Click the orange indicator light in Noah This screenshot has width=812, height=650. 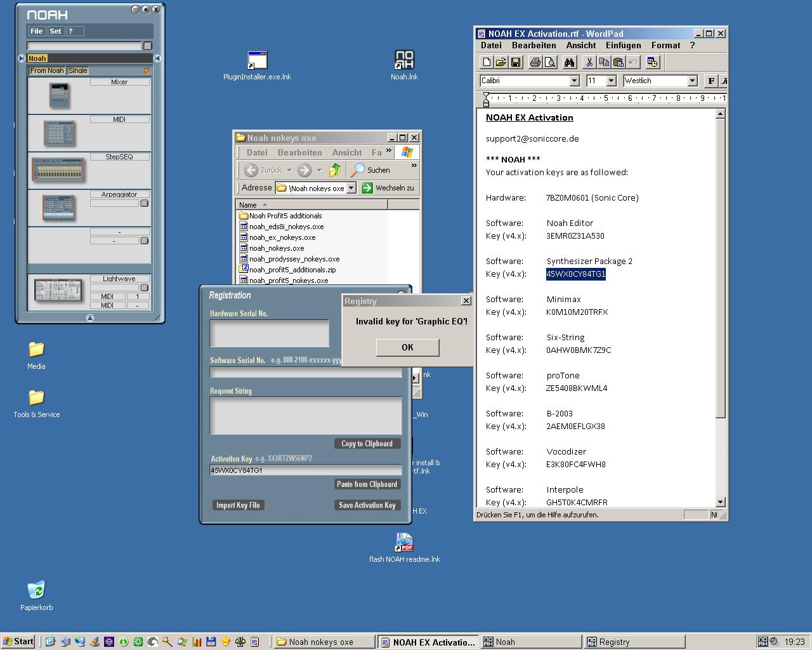tap(147, 71)
